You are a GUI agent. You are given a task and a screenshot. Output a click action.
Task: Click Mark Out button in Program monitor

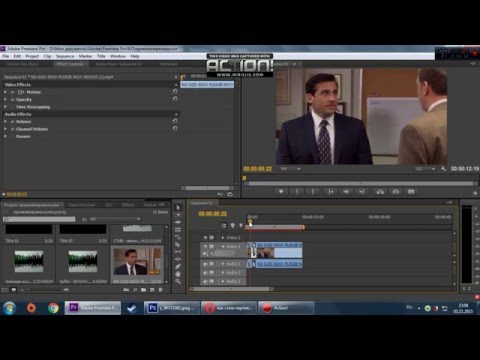(x=313, y=192)
